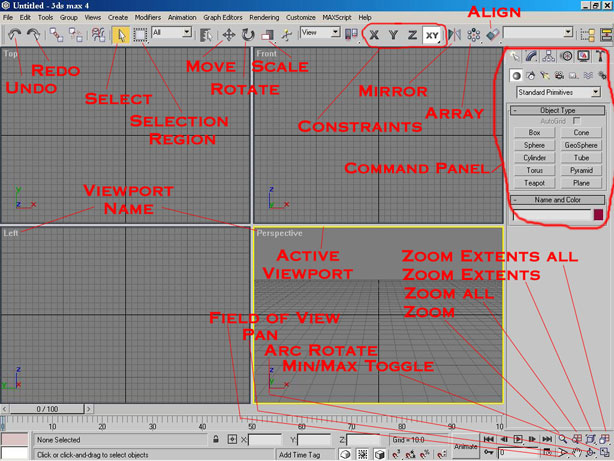Click the Pan hand icon
The height and width of the screenshot is (461, 614).
[576, 453]
